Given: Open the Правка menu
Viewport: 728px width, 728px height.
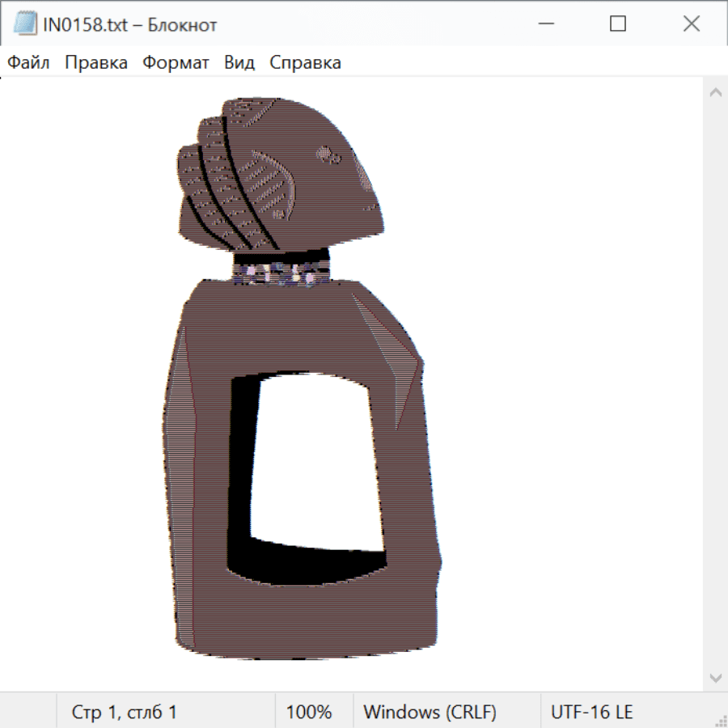Looking at the screenshot, I should pos(95,63).
